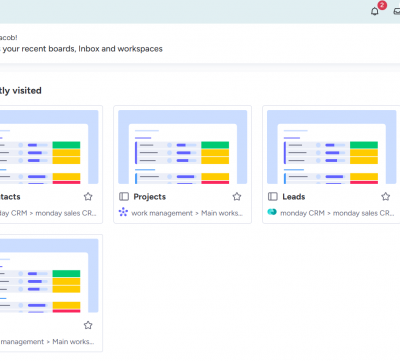Click the board icon next to Projects
The height and width of the screenshot is (361, 400).
click(x=124, y=197)
